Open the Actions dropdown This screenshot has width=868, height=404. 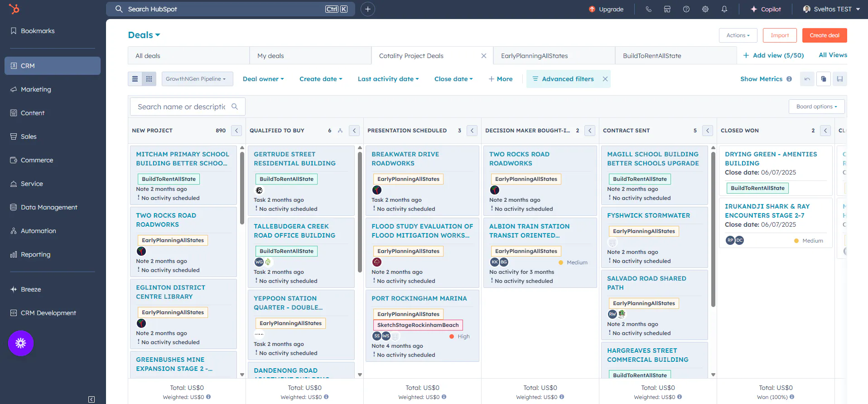tap(738, 35)
